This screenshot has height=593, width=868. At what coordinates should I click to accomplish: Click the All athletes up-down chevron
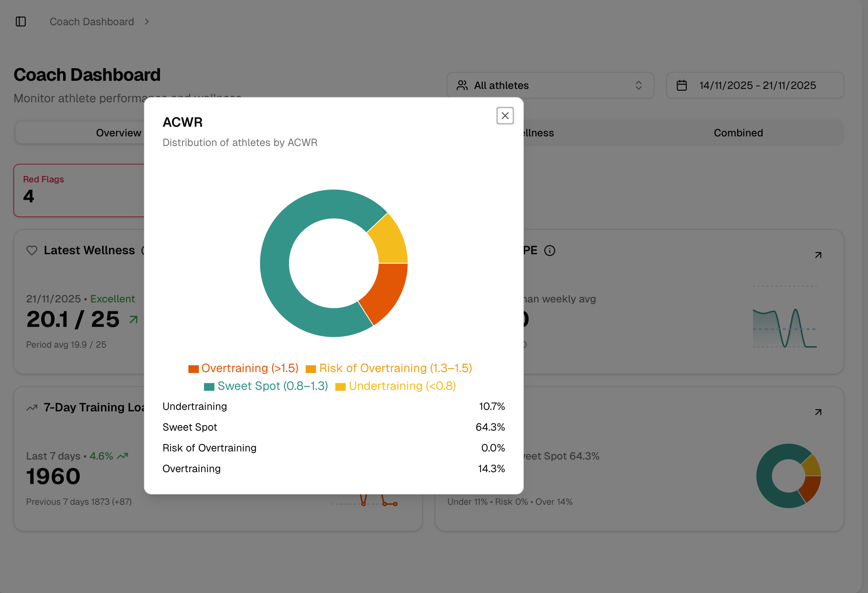[638, 86]
